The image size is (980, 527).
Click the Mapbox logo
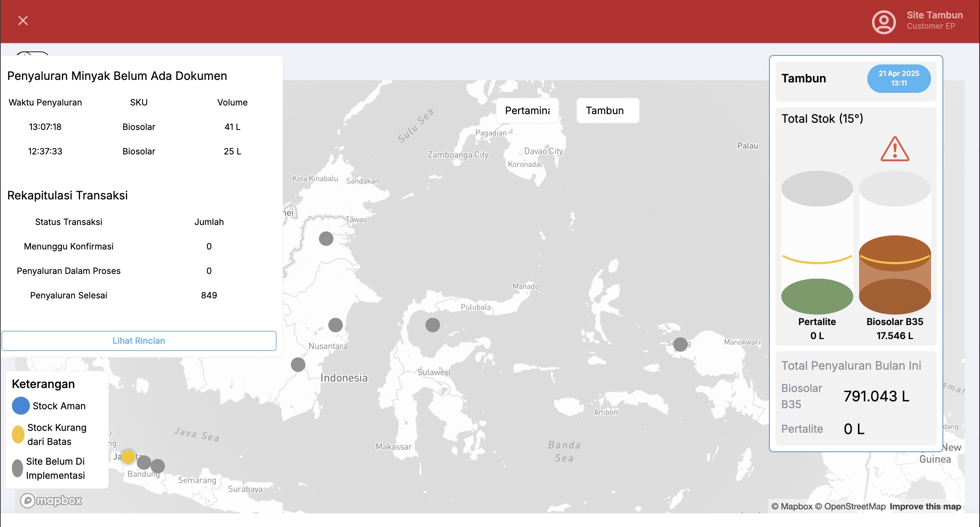(51, 500)
